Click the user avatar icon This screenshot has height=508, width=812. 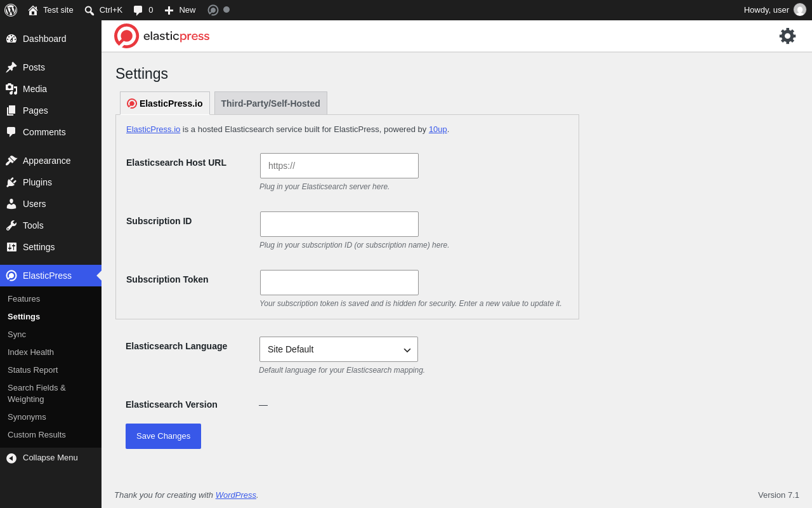coord(800,10)
